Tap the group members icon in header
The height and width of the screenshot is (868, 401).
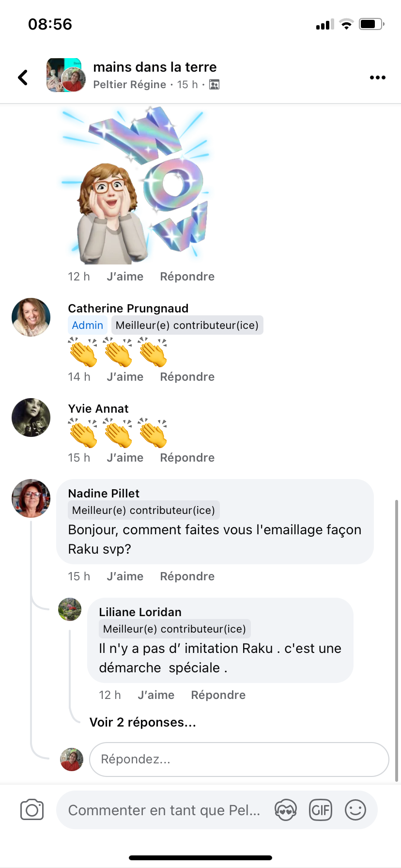click(x=214, y=85)
